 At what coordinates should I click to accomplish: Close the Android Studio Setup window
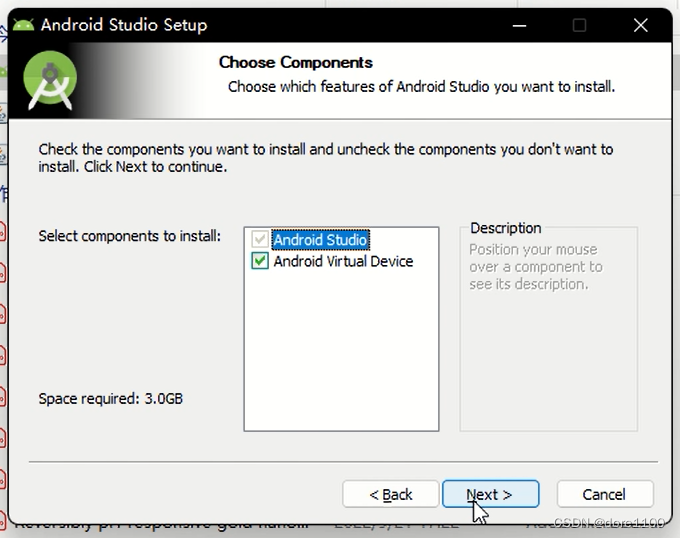(x=641, y=26)
